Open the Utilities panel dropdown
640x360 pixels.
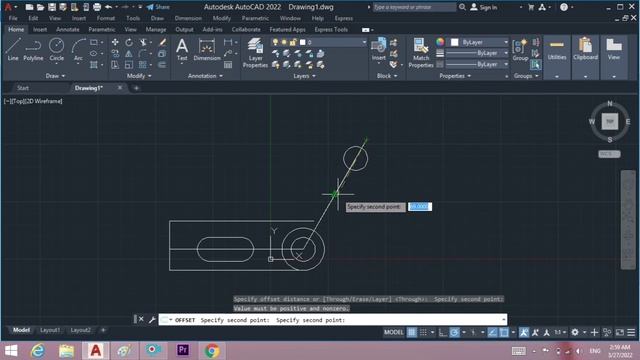557,76
